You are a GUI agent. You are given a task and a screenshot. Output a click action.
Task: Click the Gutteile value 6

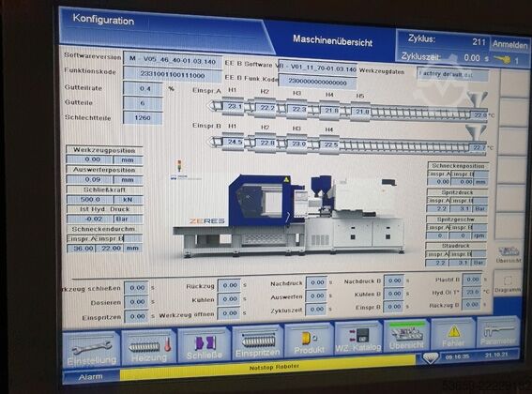tap(143, 103)
